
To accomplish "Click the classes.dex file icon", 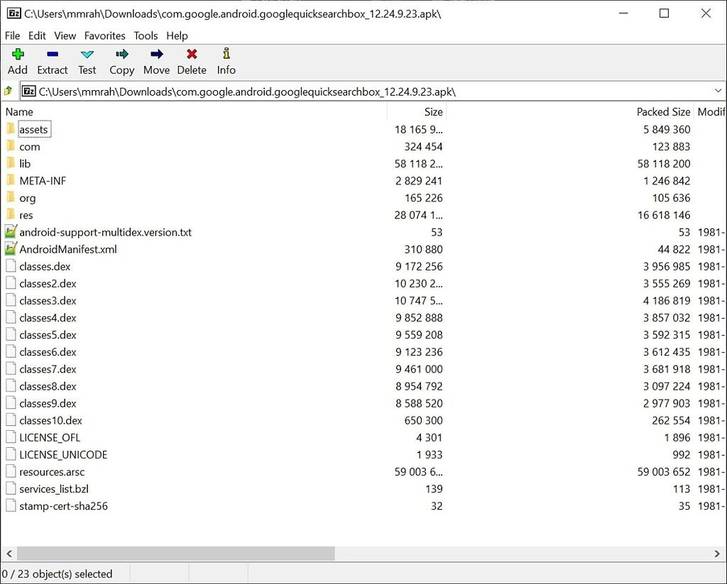I will coord(11,266).
